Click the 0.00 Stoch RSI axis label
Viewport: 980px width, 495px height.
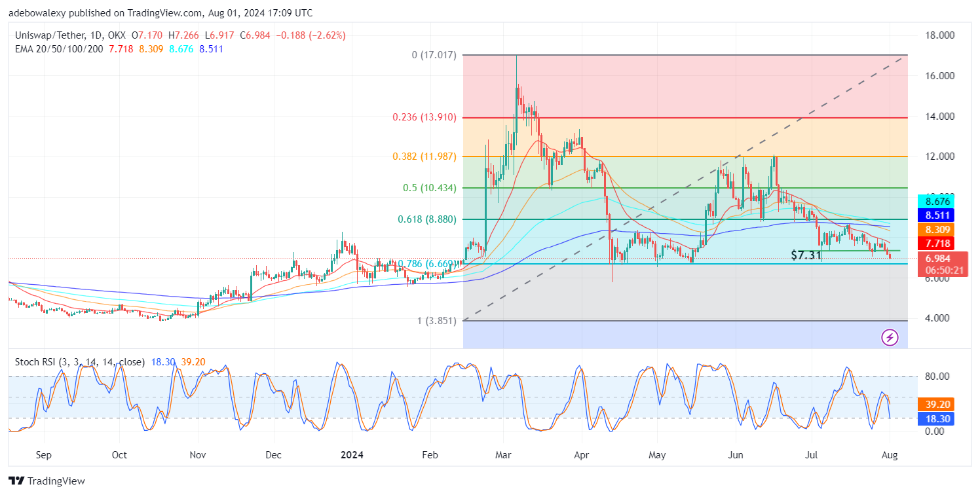click(x=934, y=431)
